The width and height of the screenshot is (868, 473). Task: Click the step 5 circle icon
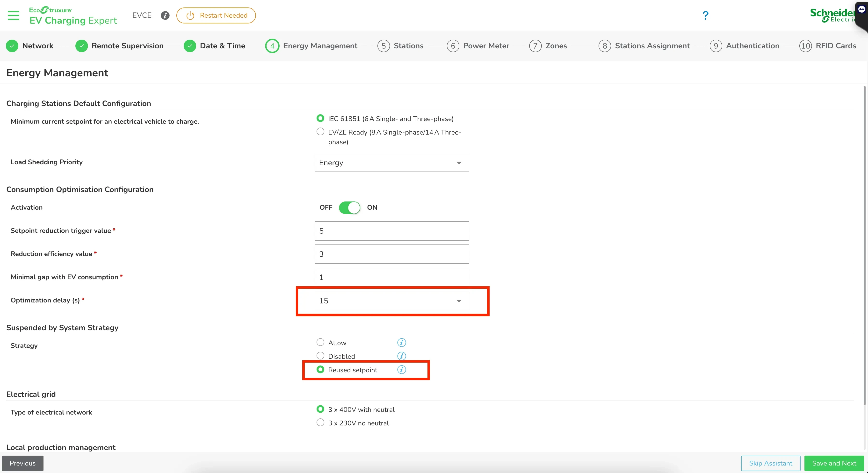click(x=383, y=46)
